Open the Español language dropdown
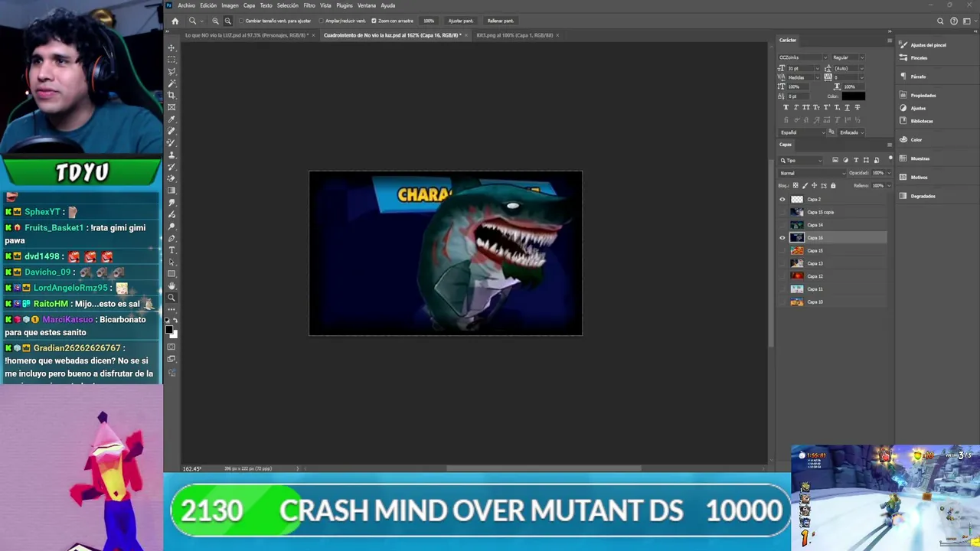Viewport: 980px width, 551px height. point(802,132)
